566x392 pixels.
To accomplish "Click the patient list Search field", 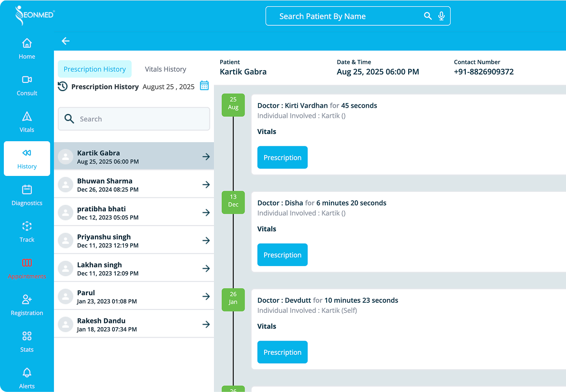I will coord(134,119).
